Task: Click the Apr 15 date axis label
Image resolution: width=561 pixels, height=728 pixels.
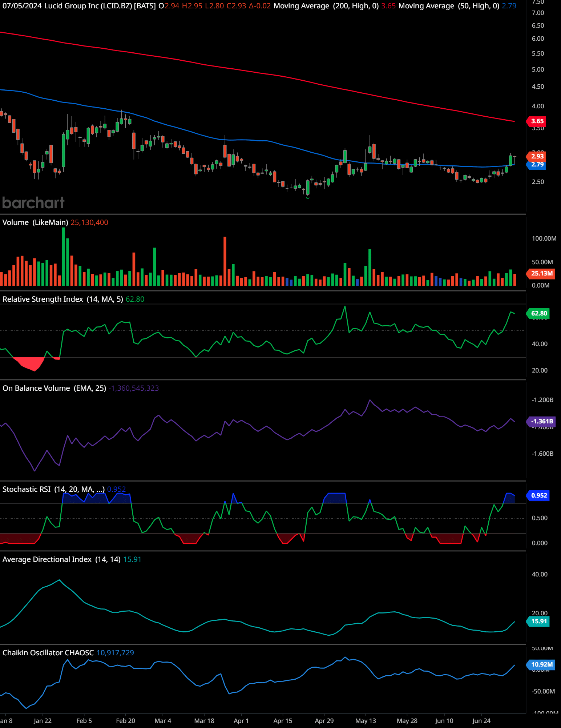Action: (283, 721)
